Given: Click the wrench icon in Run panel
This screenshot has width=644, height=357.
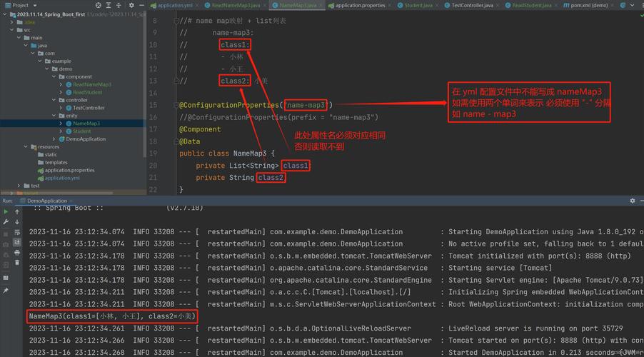Looking at the screenshot, I should click(6, 222).
